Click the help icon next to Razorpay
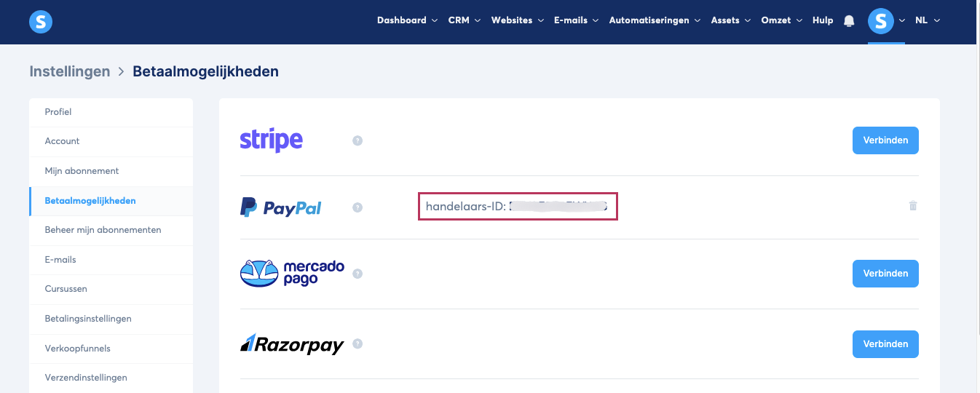 coord(357,344)
